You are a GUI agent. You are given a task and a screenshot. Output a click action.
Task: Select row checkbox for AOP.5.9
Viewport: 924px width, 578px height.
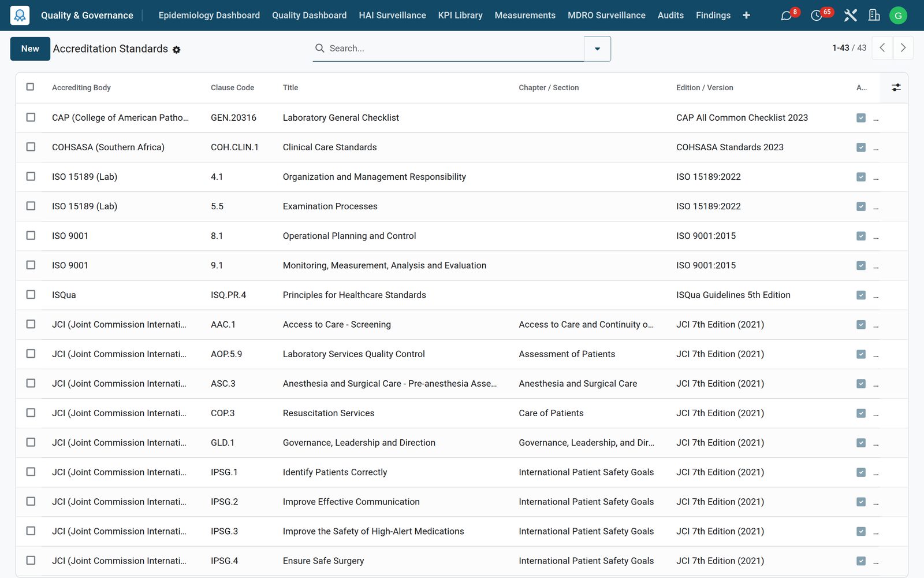[x=31, y=354]
